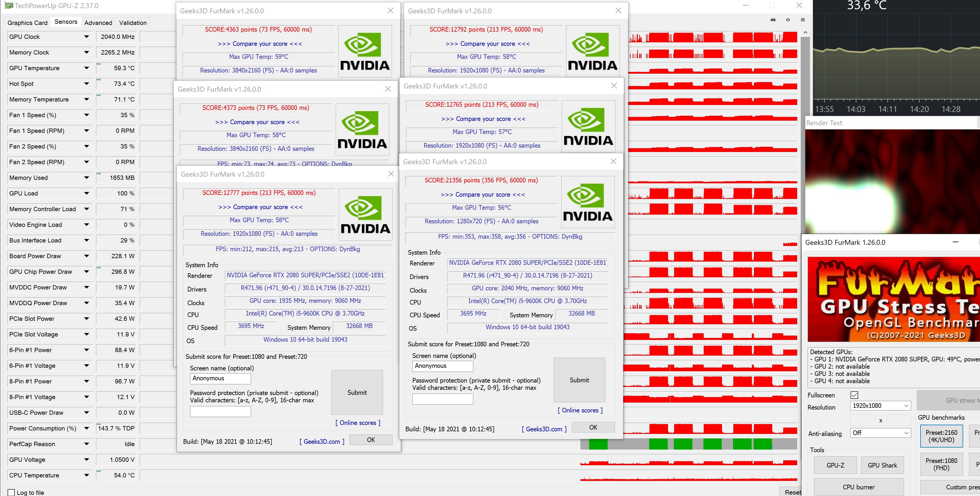Open the Advanced tab in GPU-Z

[98, 23]
